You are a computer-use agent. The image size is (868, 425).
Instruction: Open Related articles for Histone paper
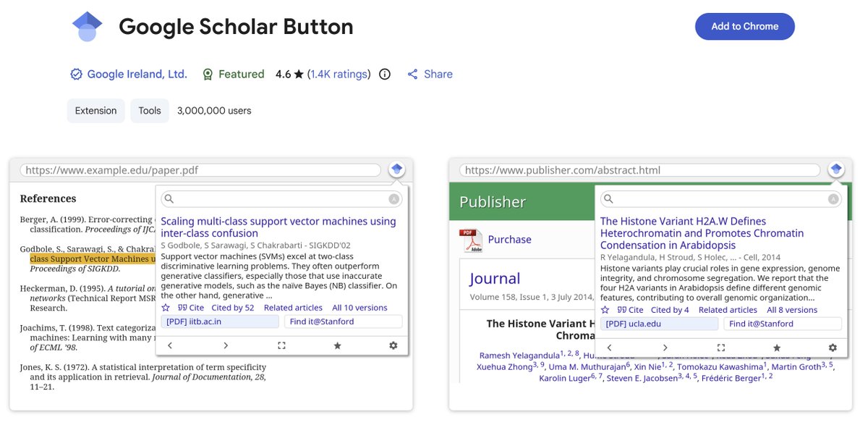coord(728,310)
